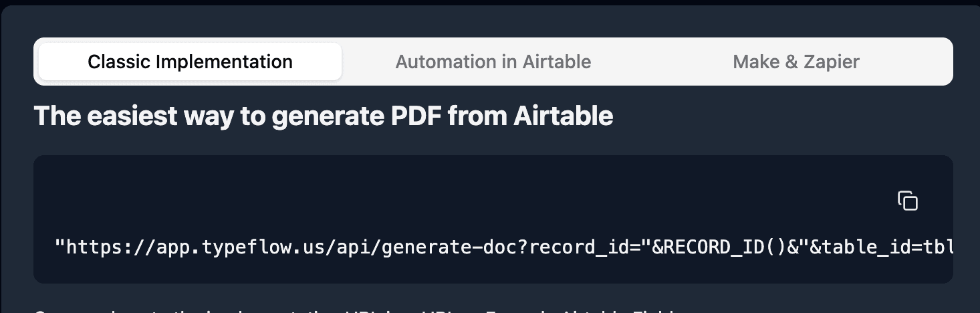980x313 pixels.
Task: Open the Automation in Airtable tab
Action: pyautogui.click(x=493, y=62)
